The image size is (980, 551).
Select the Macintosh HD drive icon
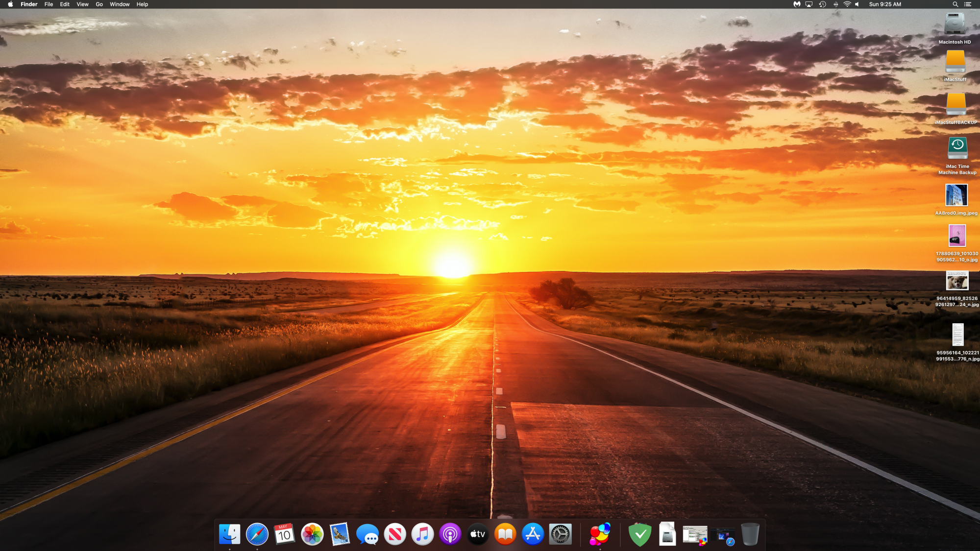(955, 24)
